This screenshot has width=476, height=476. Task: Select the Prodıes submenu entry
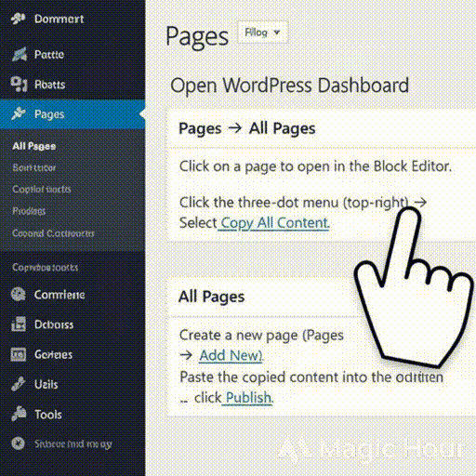pos(29,211)
